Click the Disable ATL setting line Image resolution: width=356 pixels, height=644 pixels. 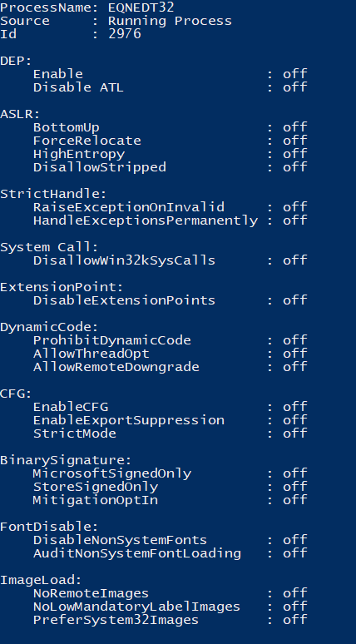(170, 87)
